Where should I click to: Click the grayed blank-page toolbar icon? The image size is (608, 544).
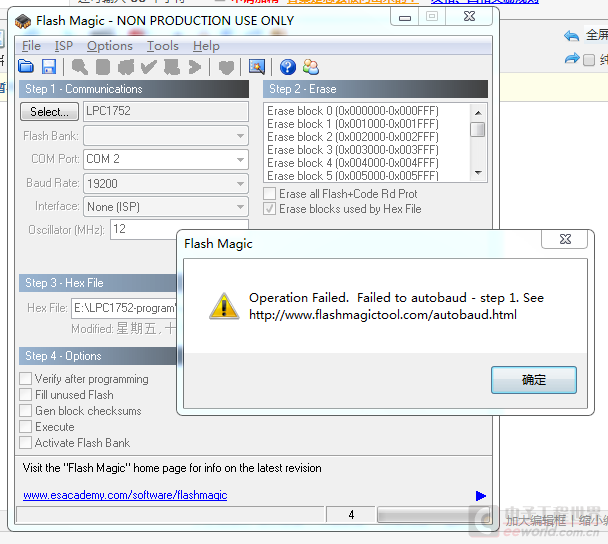tap(103, 67)
